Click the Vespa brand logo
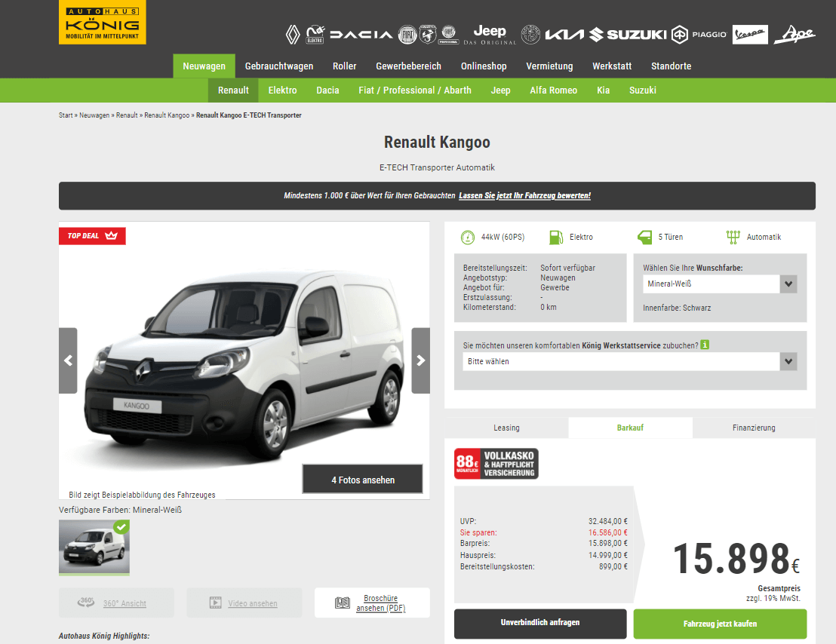 [750, 35]
